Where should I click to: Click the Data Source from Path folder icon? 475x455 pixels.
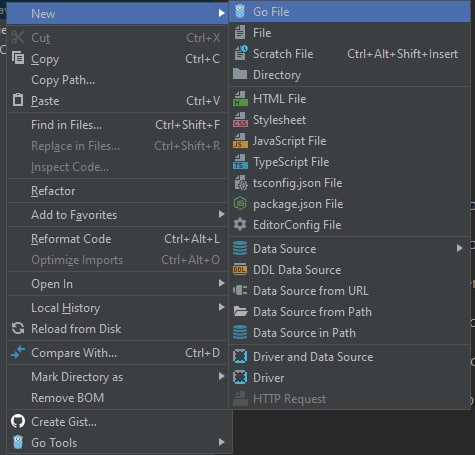tap(240, 312)
